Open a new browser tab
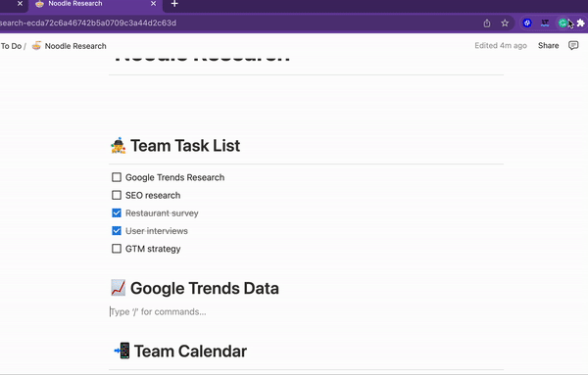588x375 pixels. [x=174, y=4]
